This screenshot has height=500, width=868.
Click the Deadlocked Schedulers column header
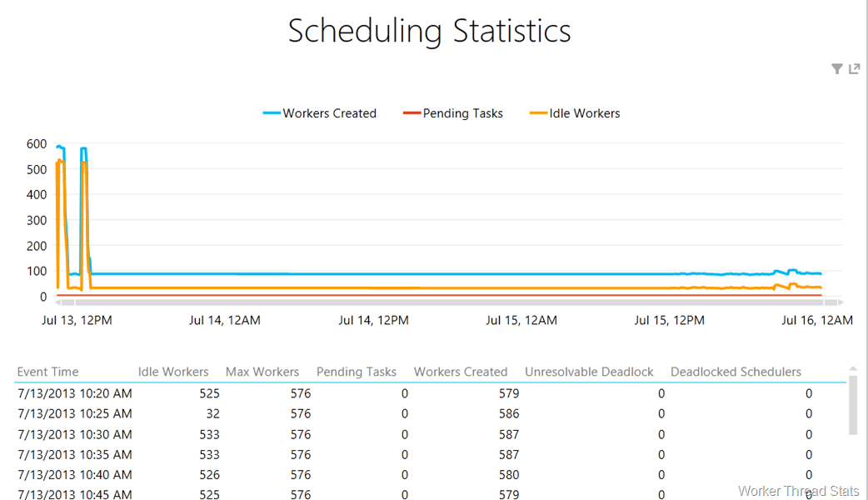click(x=736, y=372)
